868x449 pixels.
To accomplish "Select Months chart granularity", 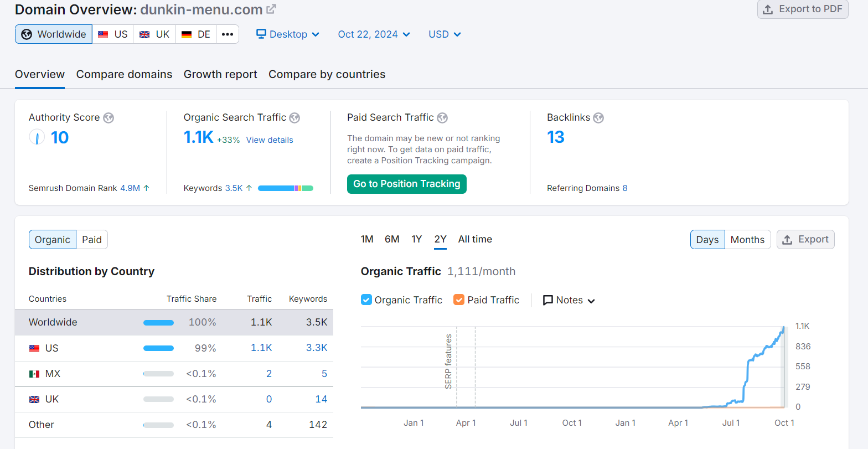I will click(x=747, y=240).
